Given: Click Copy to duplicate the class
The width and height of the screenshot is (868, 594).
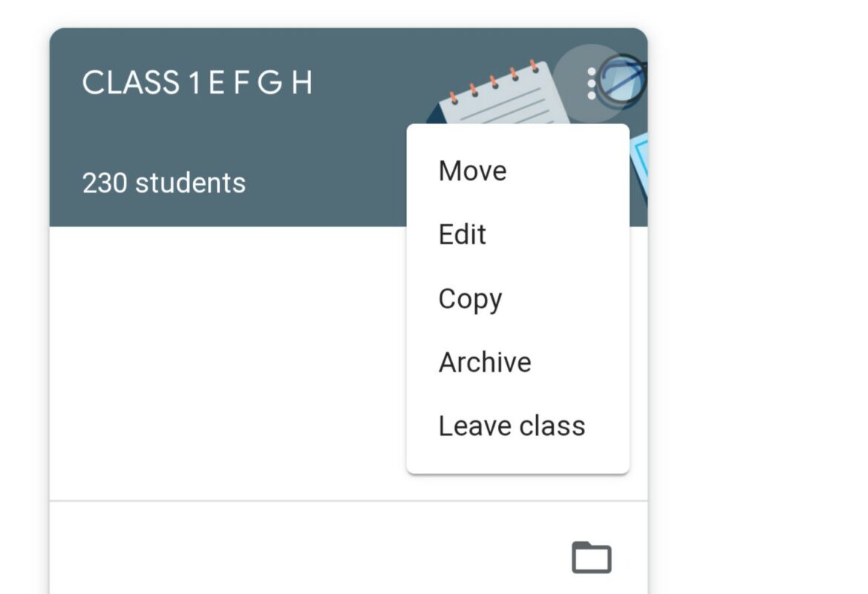Looking at the screenshot, I should 469,298.
